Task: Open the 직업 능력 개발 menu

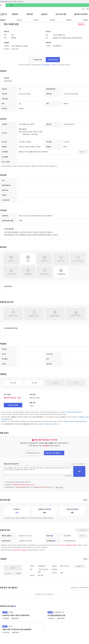Action: click(61, 14)
